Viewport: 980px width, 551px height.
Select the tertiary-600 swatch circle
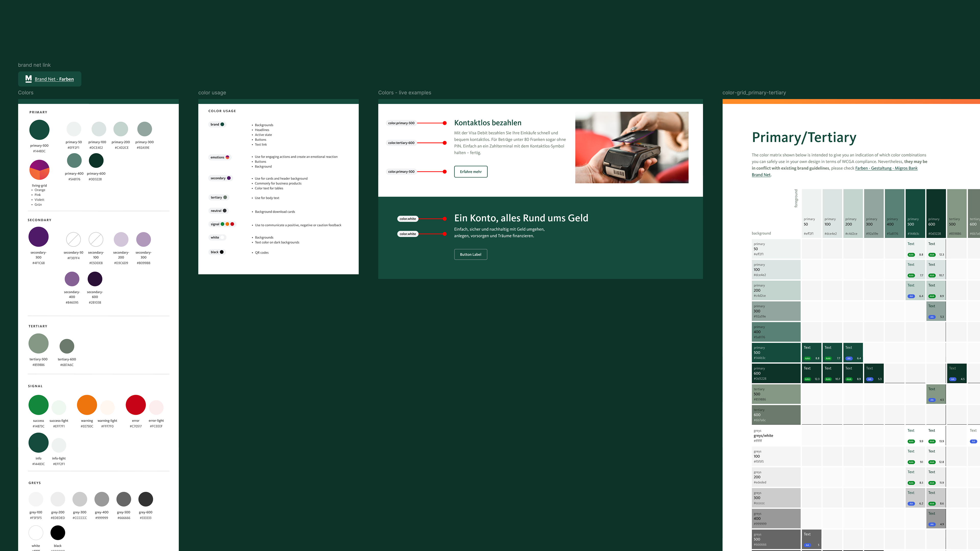[x=67, y=346]
